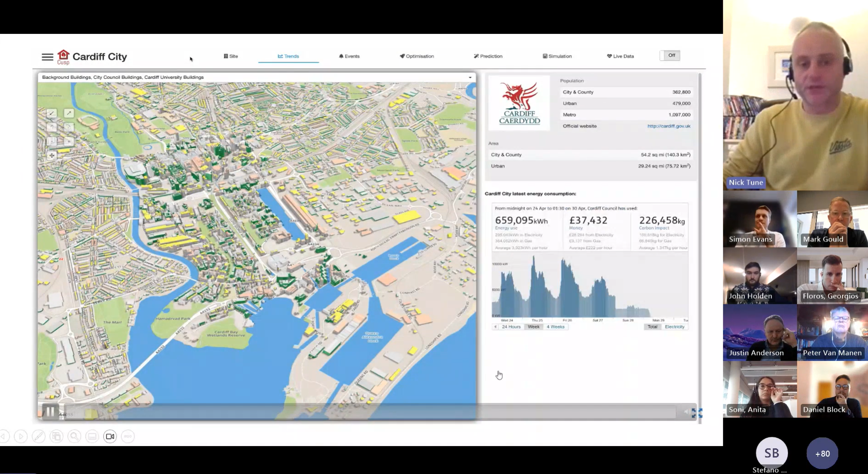Zoom in the map with plus button
Image resolution: width=868 pixels, height=474 pixels.
(69, 141)
